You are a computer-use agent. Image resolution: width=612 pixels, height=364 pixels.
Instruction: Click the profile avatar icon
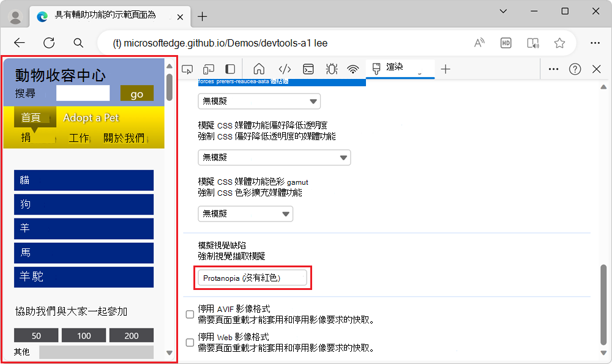(x=16, y=17)
